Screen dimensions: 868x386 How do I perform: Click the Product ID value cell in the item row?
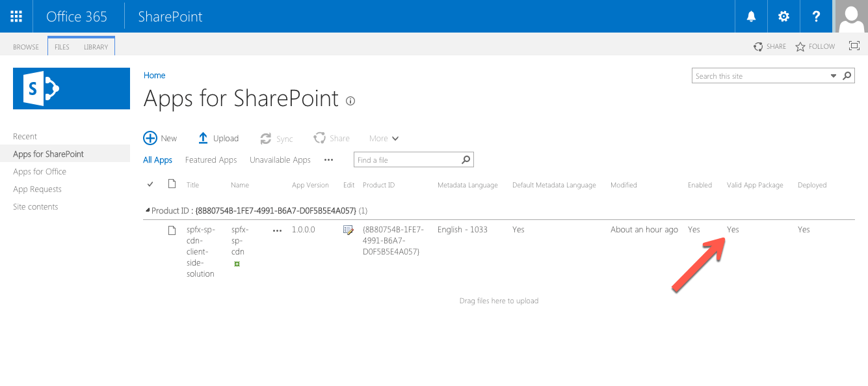393,240
